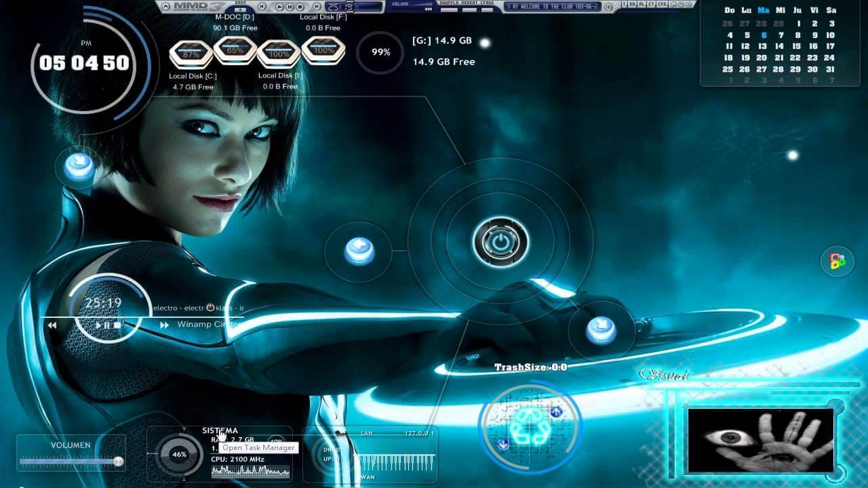Click the 99% circular drive gauge

[380, 52]
